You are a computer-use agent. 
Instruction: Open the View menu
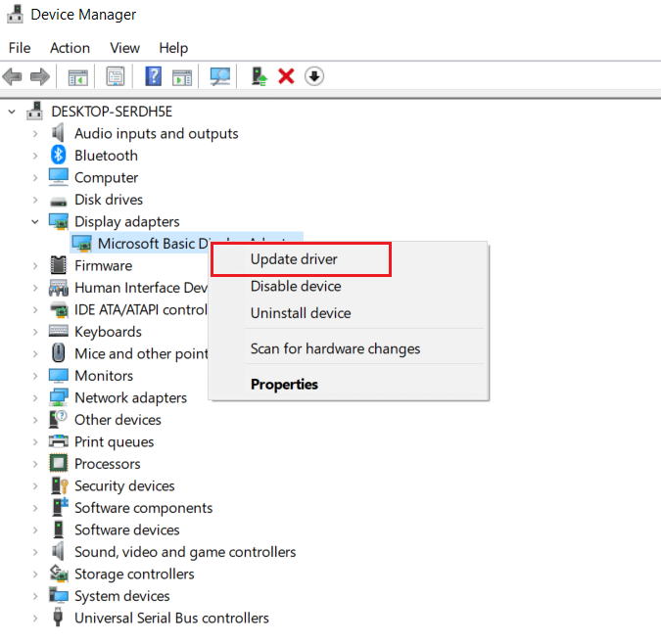click(124, 48)
